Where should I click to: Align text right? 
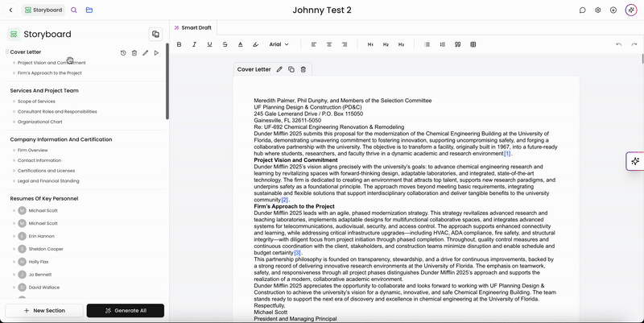point(345,44)
